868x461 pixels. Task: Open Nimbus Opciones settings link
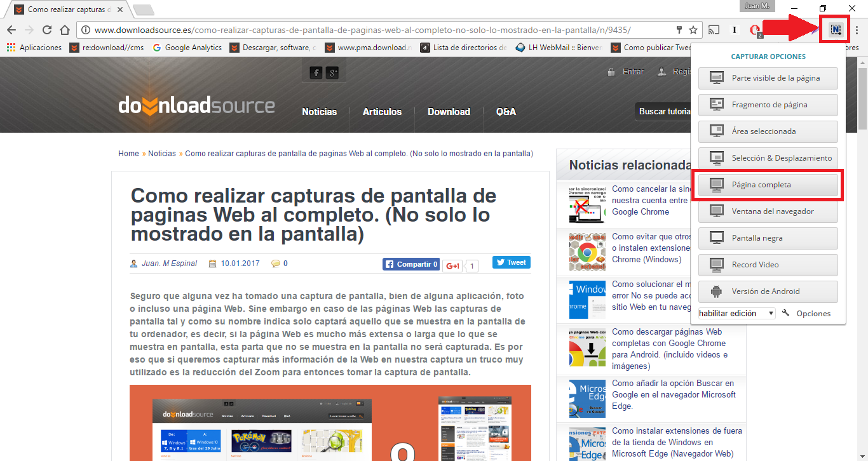(x=813, y=313)
